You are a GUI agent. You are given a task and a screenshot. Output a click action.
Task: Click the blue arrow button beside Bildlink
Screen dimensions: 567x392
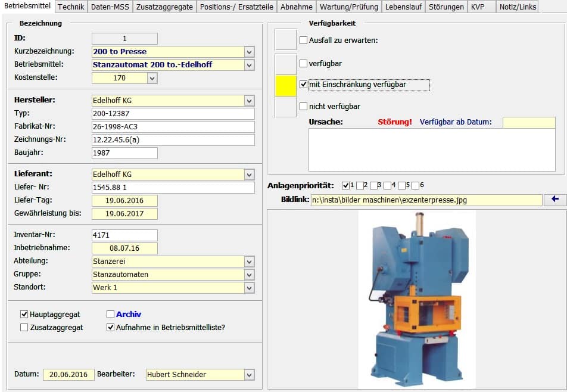pyautogui.click(x=555, y=200)
